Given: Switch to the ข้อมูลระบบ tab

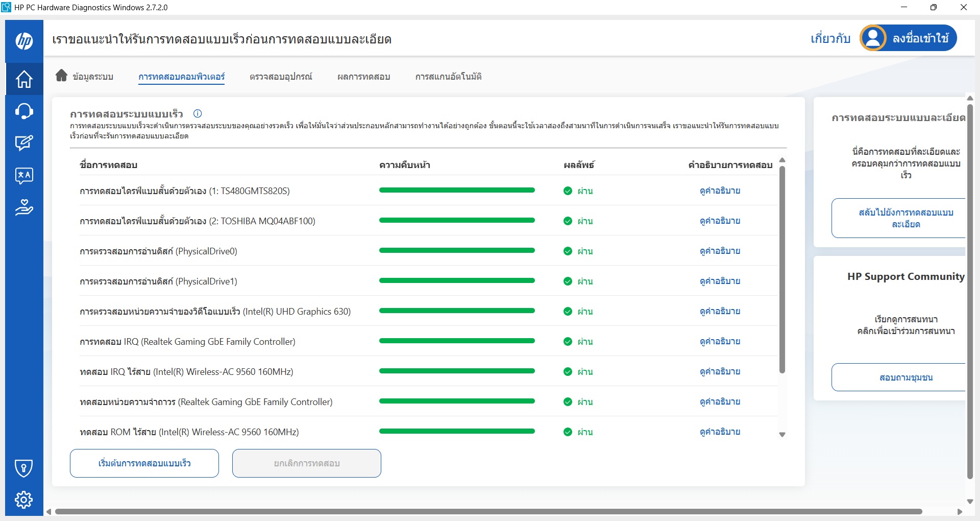Looking at the screenshot, I should click(x=93, y=77).
